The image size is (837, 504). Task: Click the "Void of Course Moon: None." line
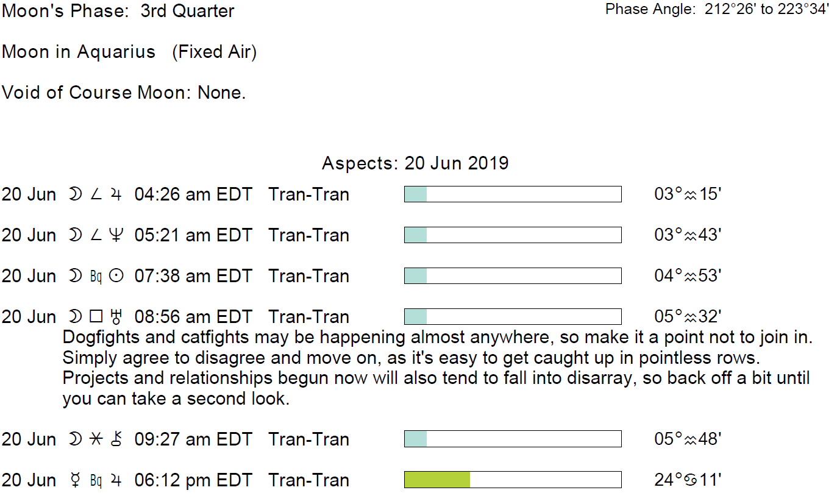124,93
